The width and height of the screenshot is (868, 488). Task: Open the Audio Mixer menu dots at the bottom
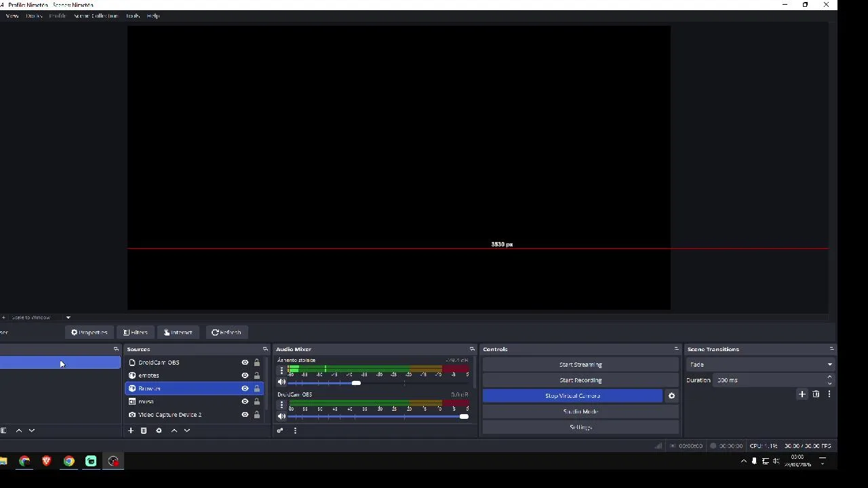(x=295, y=430)
